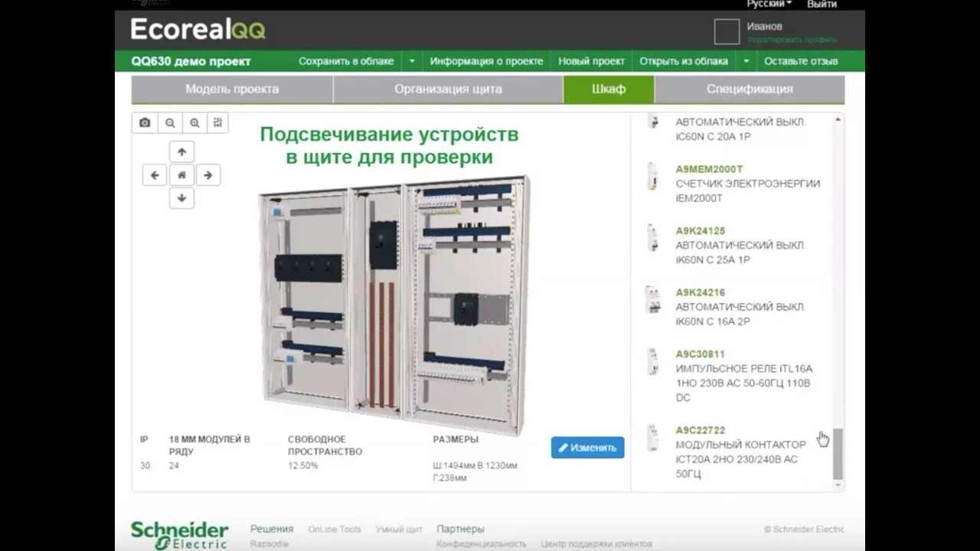This screenshot has height=551, width=980.
Task: Click the free space value 12.50%
Action: tap(303, 465)
